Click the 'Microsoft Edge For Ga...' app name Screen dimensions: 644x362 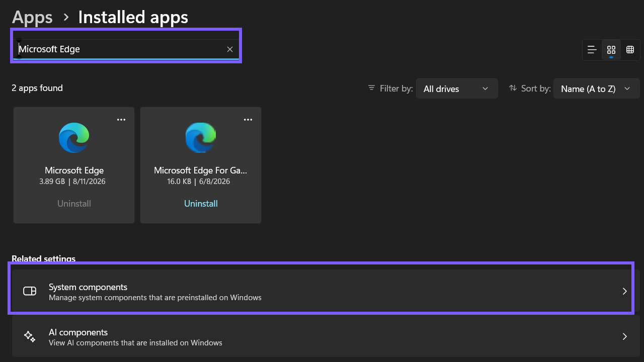tap(201, 170)
